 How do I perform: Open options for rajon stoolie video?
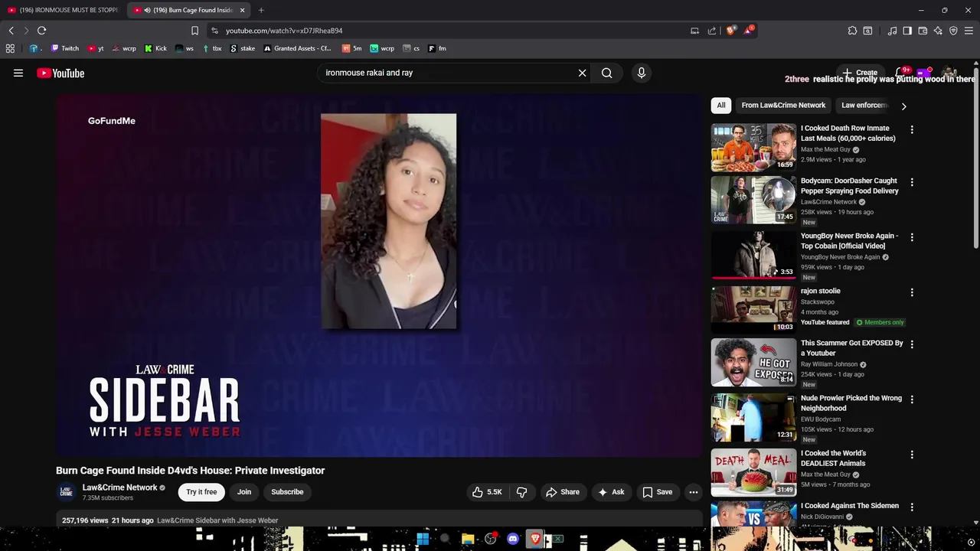[x=911, y=293]
